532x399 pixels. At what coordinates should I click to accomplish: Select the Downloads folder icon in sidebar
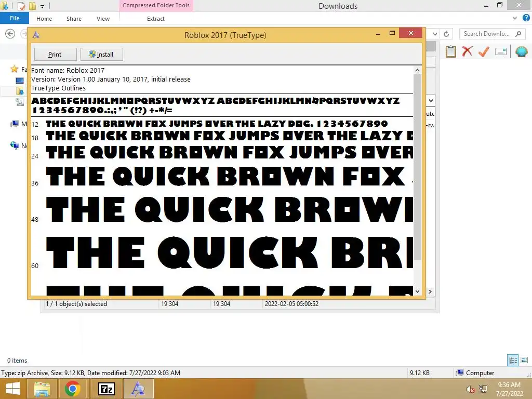20,91
